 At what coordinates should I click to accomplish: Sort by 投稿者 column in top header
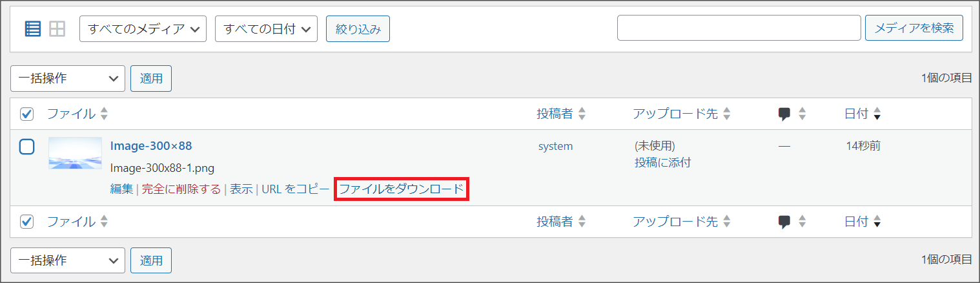tap(555, 114)
